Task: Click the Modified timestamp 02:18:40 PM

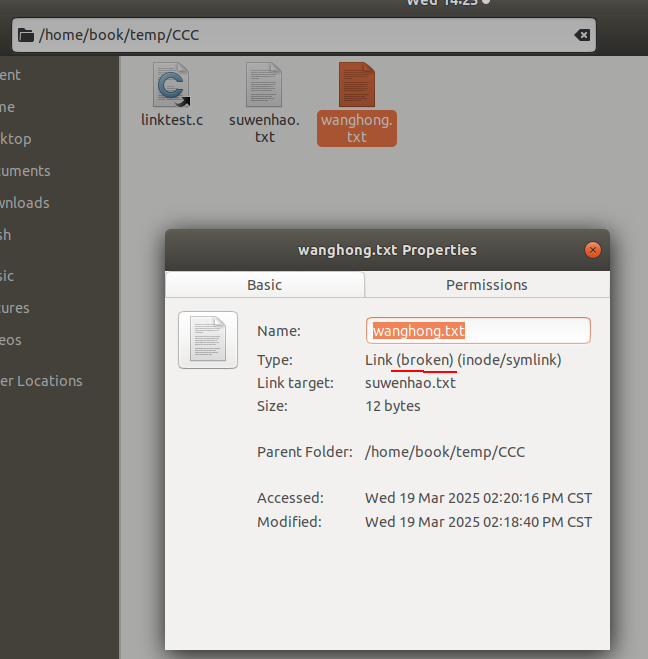Action: click(478, 522)
